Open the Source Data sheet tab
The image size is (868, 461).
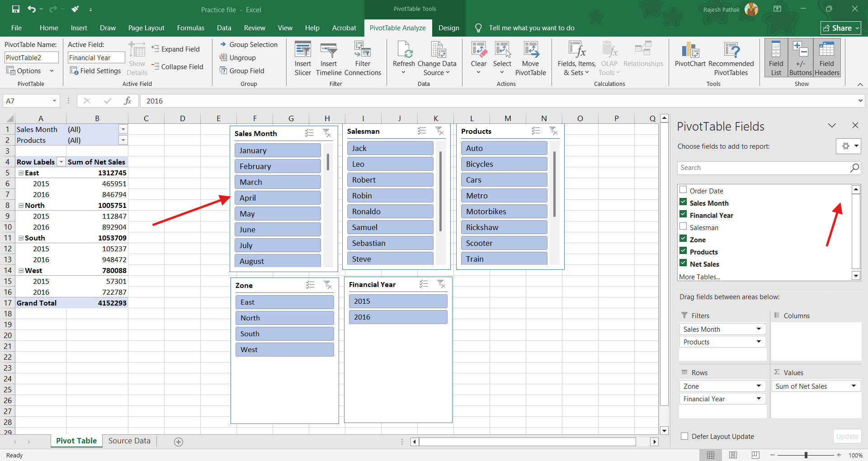click(x=129, y=441)
